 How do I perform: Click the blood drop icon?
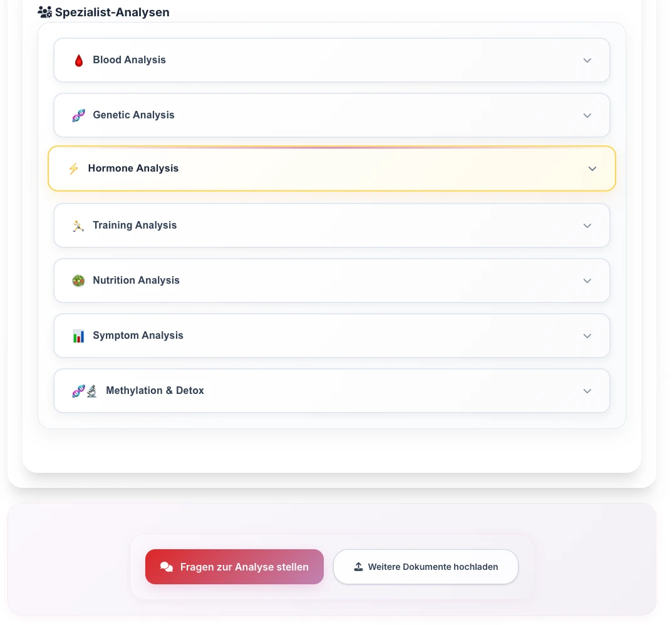[x=78, y=61]
